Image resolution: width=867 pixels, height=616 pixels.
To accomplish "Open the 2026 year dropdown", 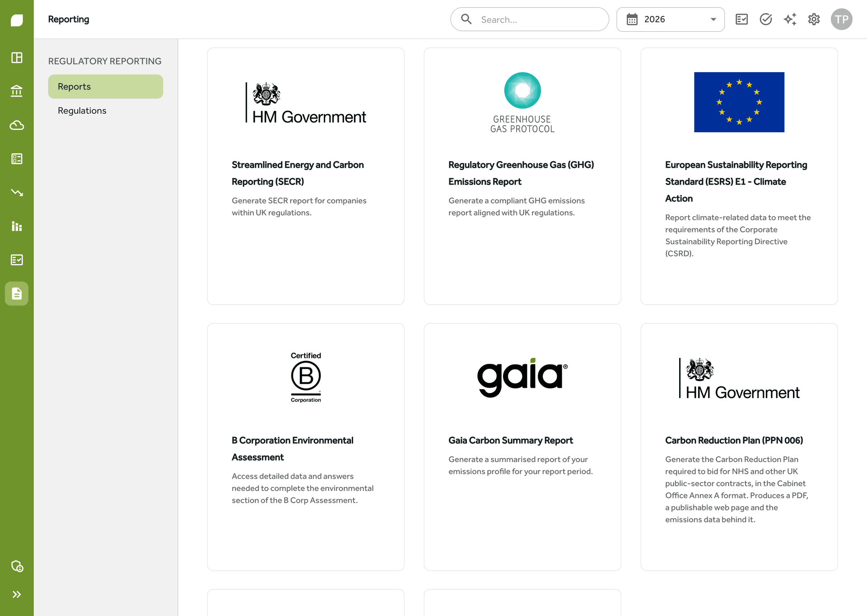I will click(671, 19).
